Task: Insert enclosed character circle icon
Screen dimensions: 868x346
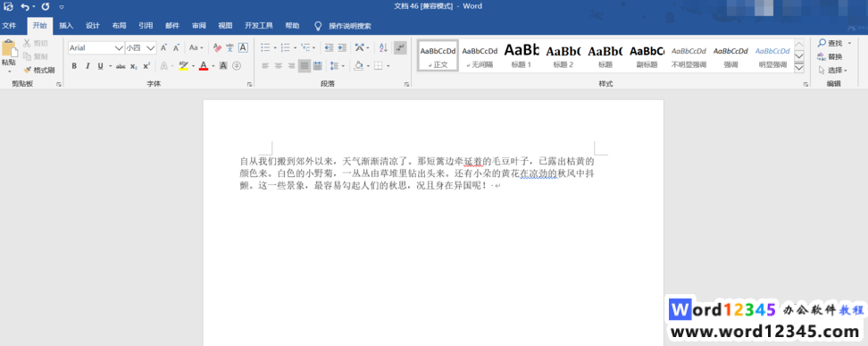Action: point(237,66)
